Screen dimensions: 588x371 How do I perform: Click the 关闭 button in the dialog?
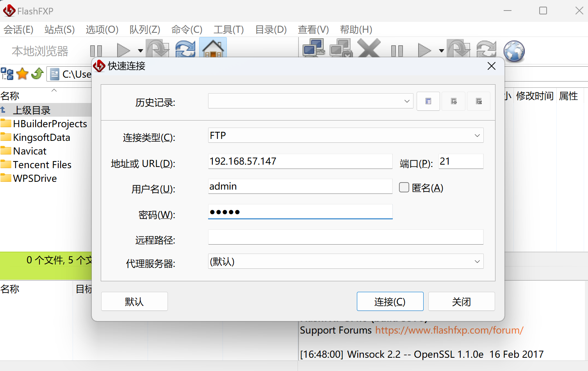click(x=461, y=302)
